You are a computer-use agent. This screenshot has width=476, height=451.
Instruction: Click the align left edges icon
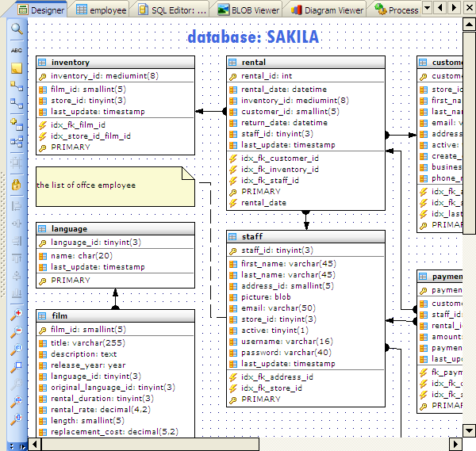[17, 206]
